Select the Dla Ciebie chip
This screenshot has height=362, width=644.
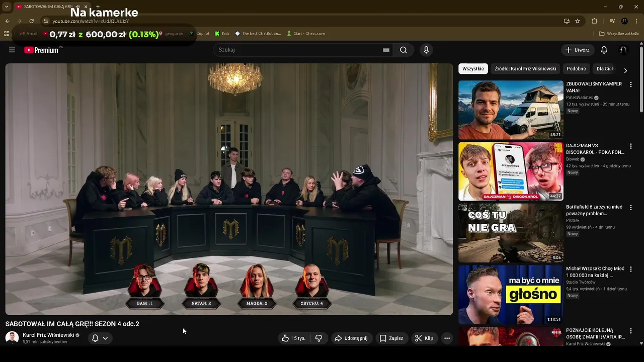(606, 69)
